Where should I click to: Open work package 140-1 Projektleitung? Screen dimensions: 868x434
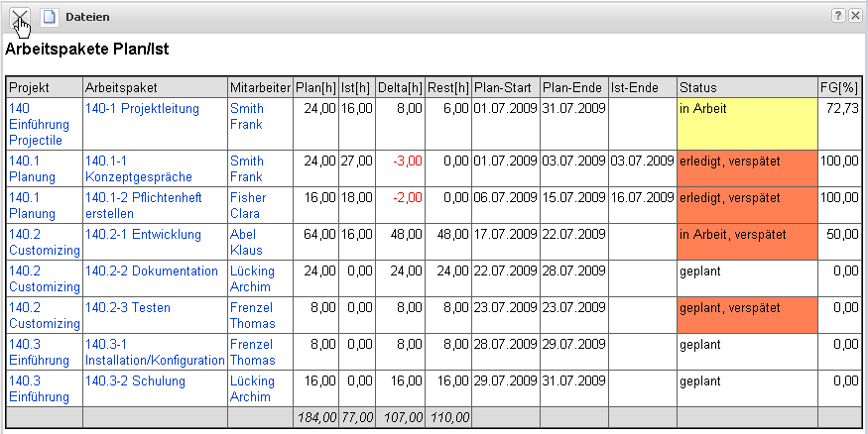point(142,108)
